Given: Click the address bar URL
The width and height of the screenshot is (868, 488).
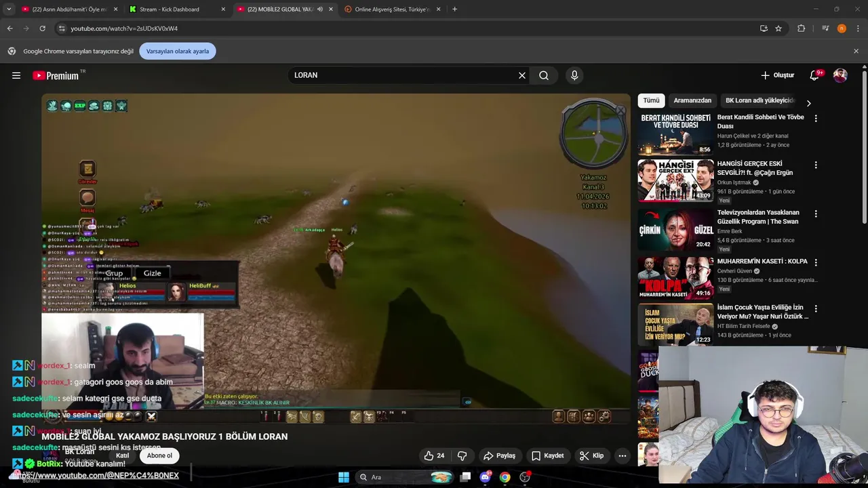Looking at the screenshot, I should 124,28.
